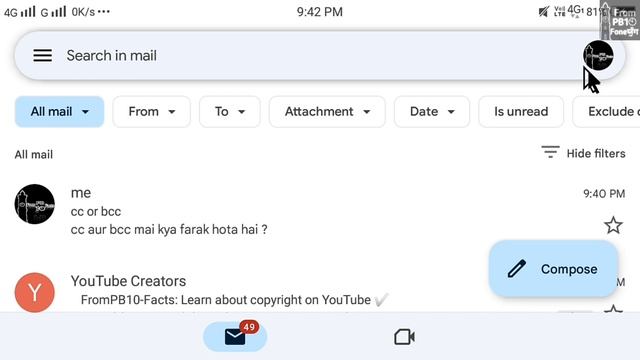Tap the Y avatar of YouTube Creators
This screenshot has height=360, width=640.
pyautogui.click(x=35, y=293)
